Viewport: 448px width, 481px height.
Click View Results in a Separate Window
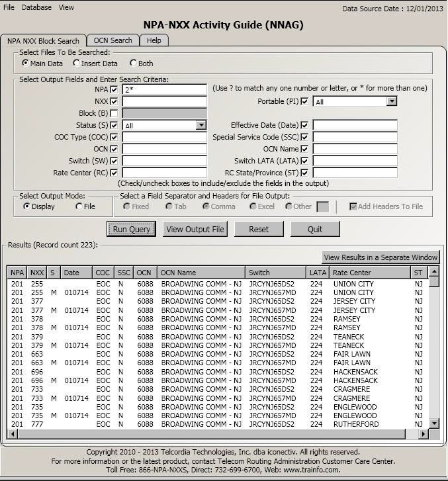pyautogui.click(x=381, y=257)
